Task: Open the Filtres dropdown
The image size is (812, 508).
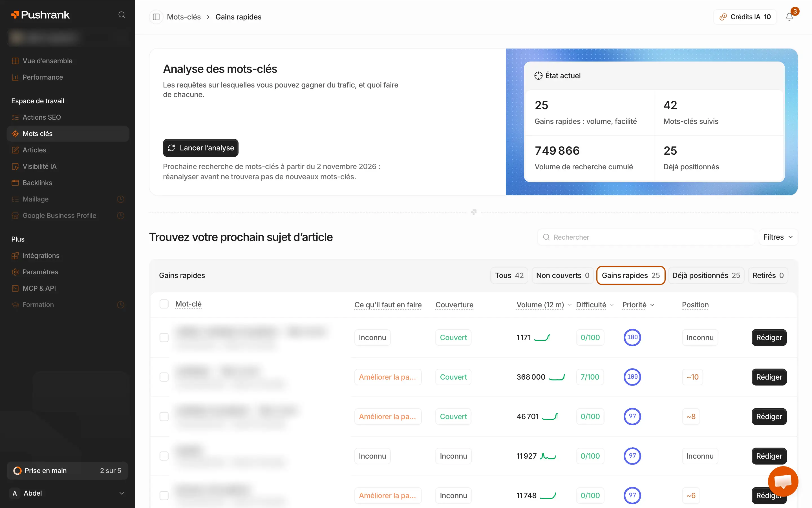Action: click(778, 237)
